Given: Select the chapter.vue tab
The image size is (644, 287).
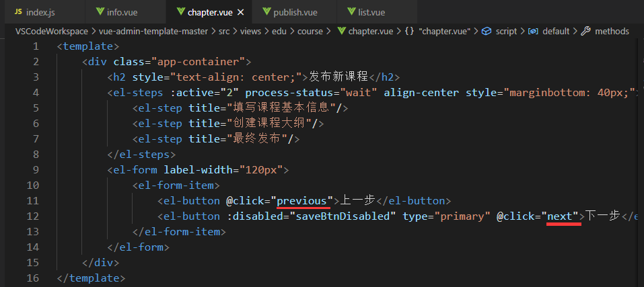Looking at the screenshot, I should coord(210,12).
